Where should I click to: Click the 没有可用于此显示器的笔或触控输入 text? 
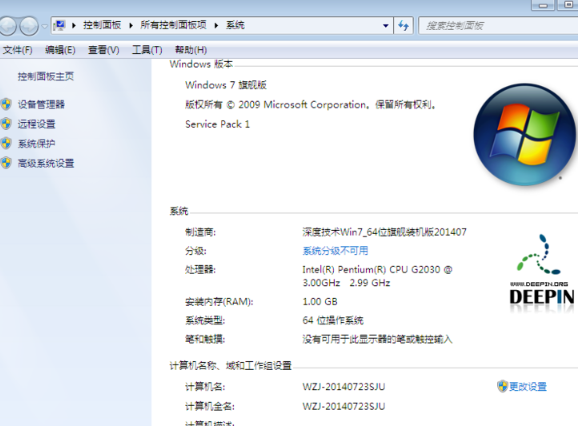(x=377, y=339)
